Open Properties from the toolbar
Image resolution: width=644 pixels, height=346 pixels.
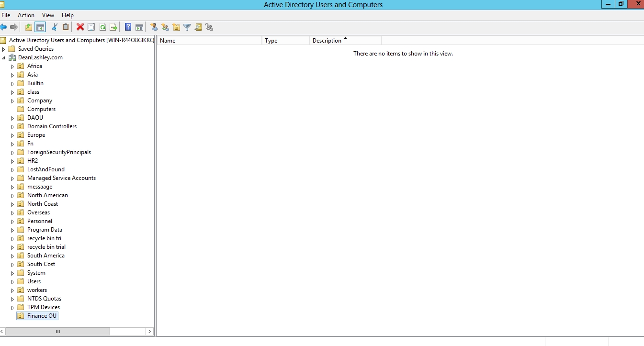[91, 27]
